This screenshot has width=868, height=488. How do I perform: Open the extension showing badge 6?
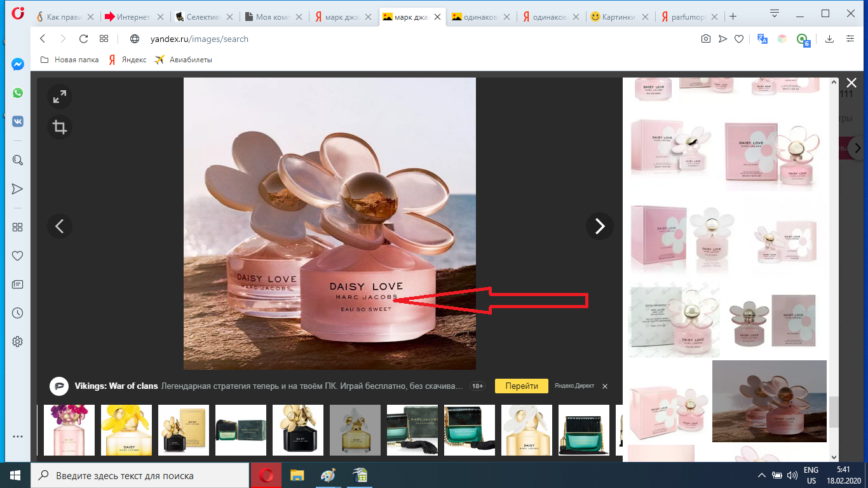click(801, 39)
